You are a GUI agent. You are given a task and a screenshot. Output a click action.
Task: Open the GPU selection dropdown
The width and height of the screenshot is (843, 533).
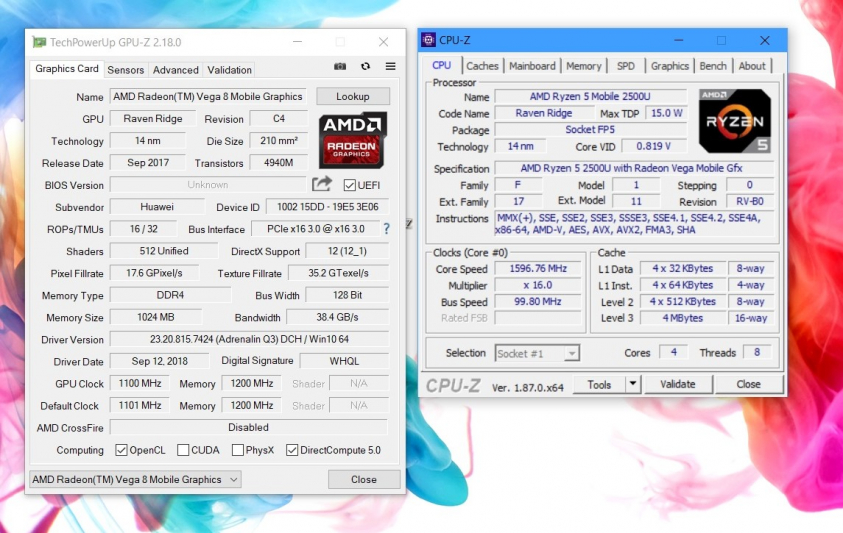click(x=134, y=479)
